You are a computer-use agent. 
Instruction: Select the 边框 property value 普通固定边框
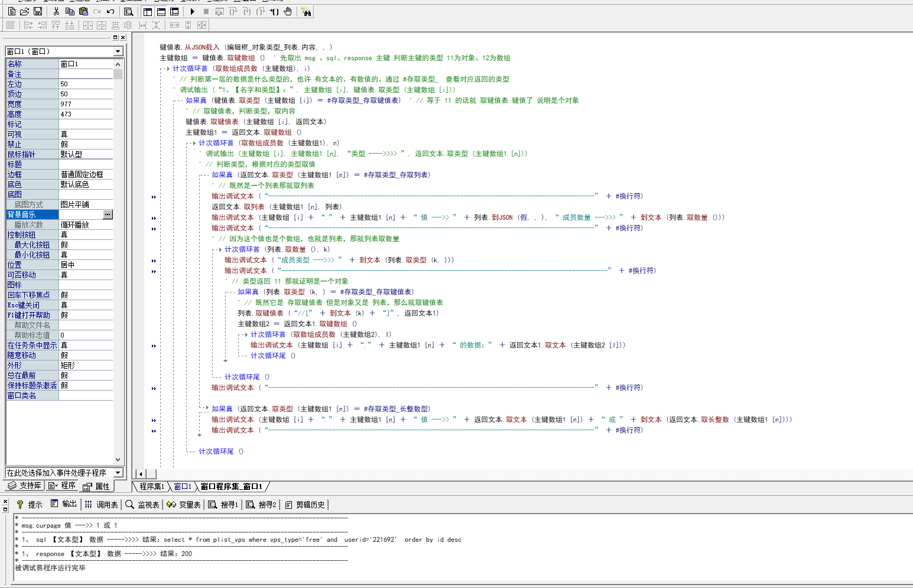86,174
